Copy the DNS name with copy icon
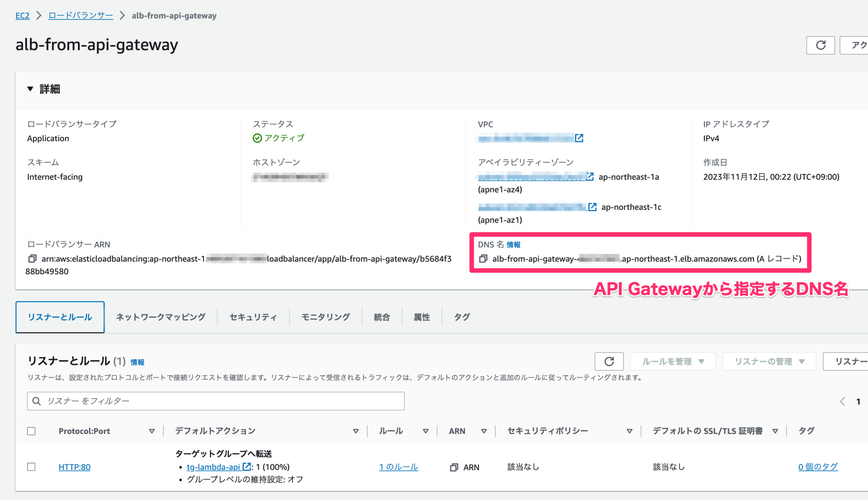 point(483,259)
